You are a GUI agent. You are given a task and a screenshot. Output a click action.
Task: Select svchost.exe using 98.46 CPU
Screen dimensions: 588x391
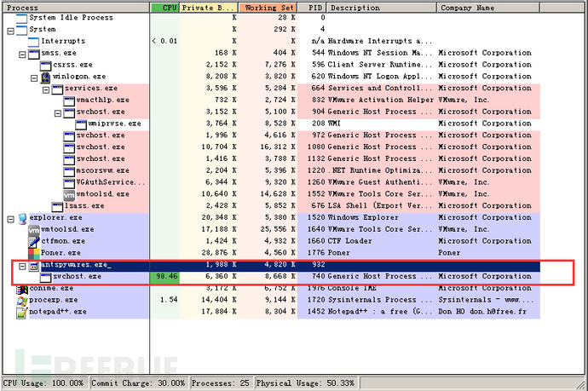[77, 277]
